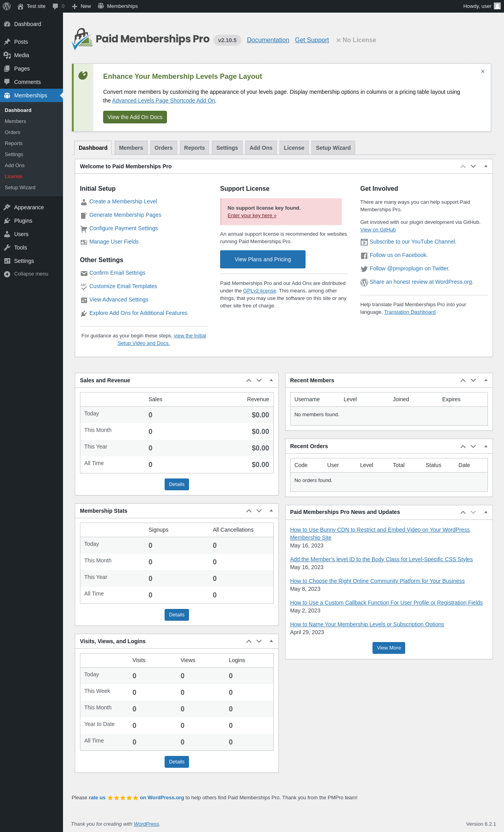Click the Memberships group icon in admin bar
The image size is (504, 832).
tap(101, 6)
